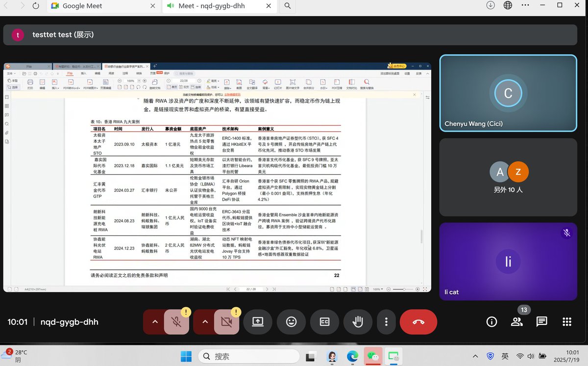Screen dimensions: 588x366
Task: Open the title bar three-dot menu
Action: (525, 5)
